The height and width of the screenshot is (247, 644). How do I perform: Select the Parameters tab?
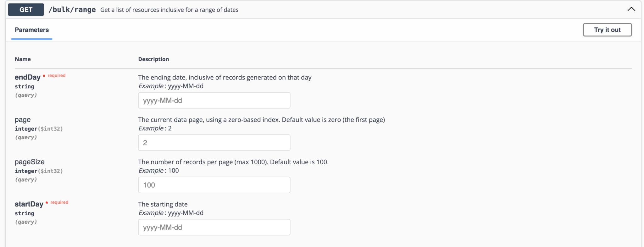[32, 30]
